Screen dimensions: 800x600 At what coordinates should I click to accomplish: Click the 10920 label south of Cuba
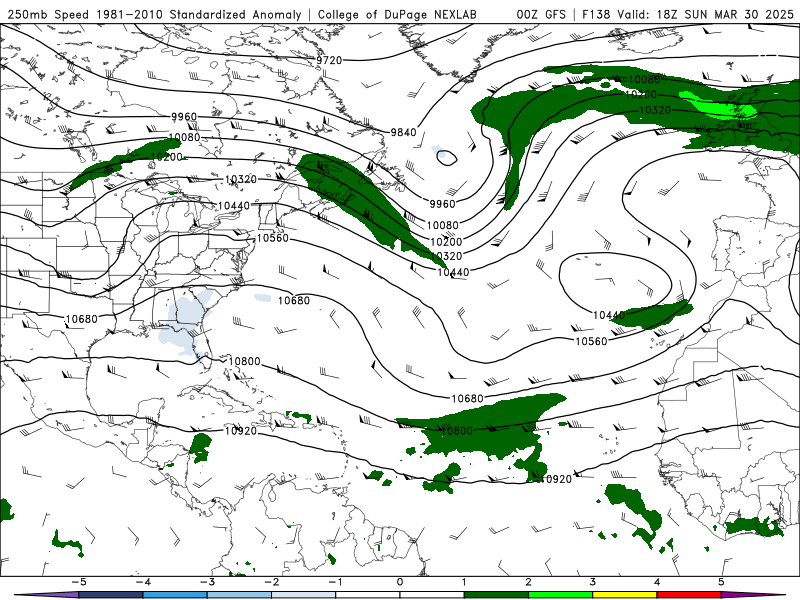241,431
